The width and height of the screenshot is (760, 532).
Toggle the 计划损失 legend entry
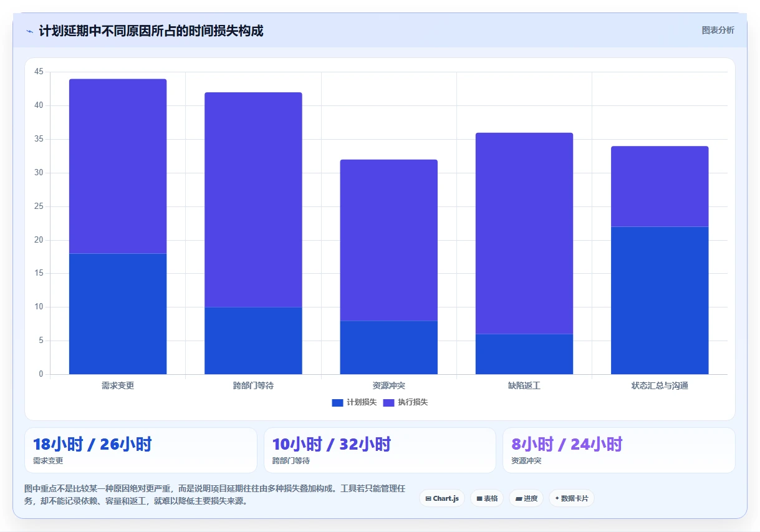(354, 402)
